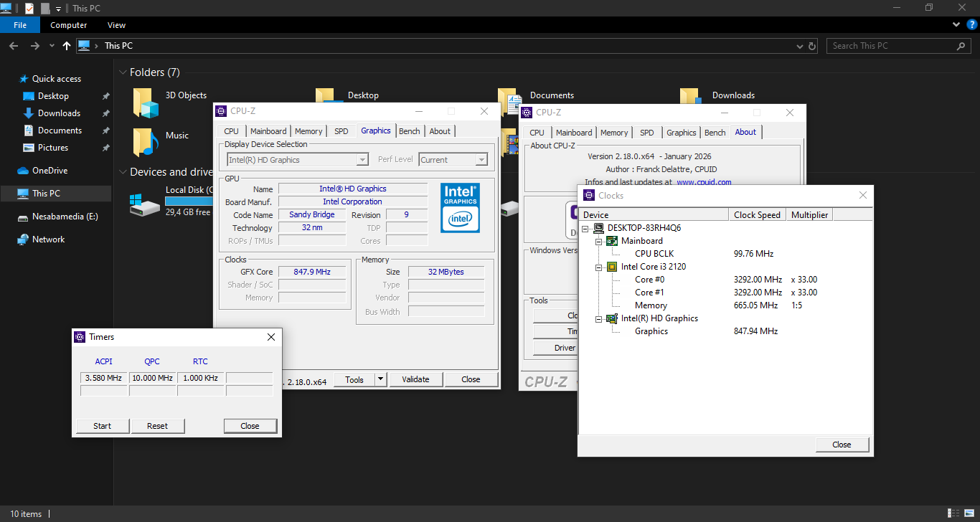The height and width of the screenshot is (522, 980).
Task: Switch to the Mainboard tab in CPU-Z
Action: (x=268, y=131)
